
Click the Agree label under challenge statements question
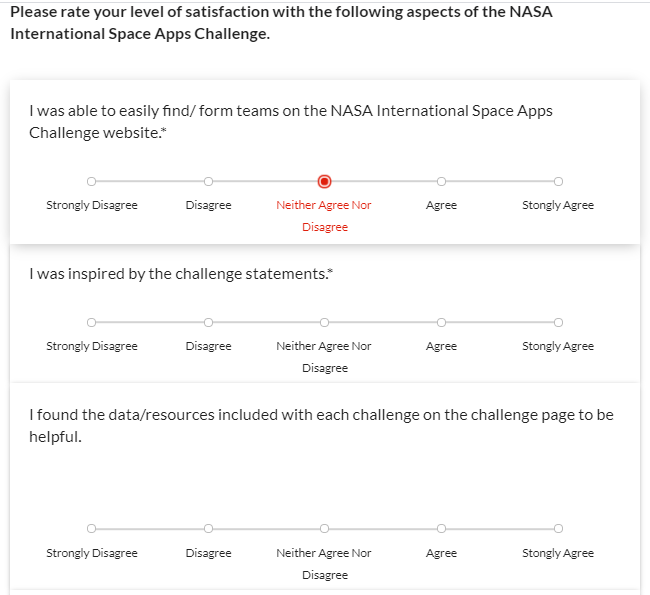441,346
